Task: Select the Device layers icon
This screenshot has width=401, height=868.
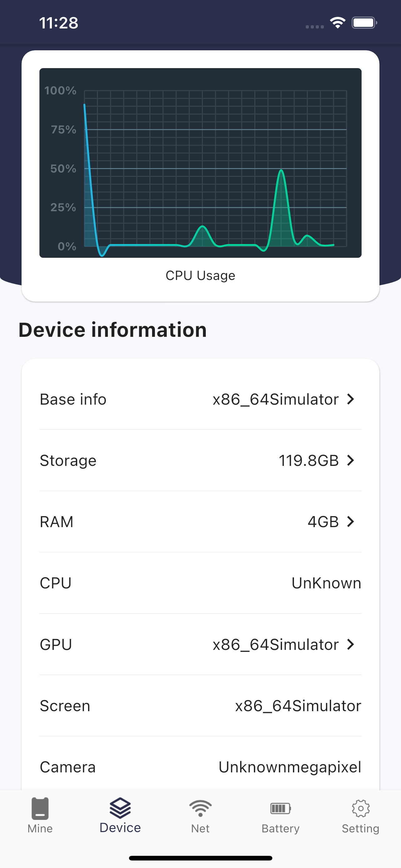Action: [x=120, y=808]
